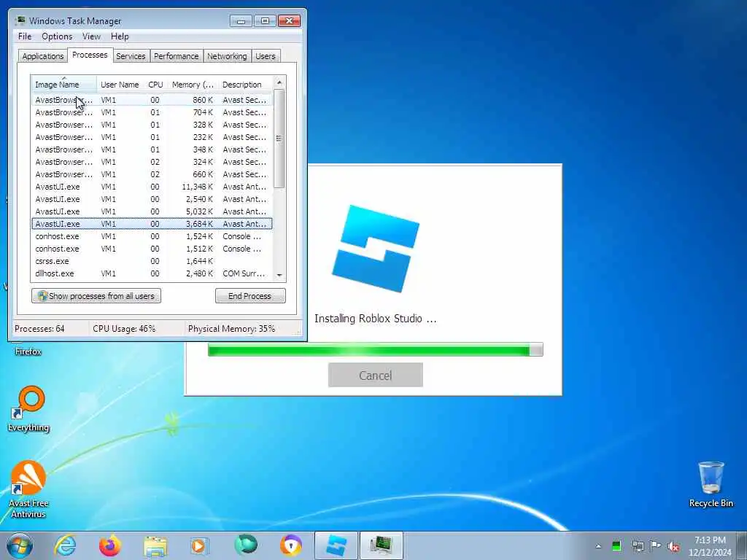Image resolution: width=747 pixels, height=560 pixels.
Task: Click the green installation progress bar
Action: click(x=376, y=350)
